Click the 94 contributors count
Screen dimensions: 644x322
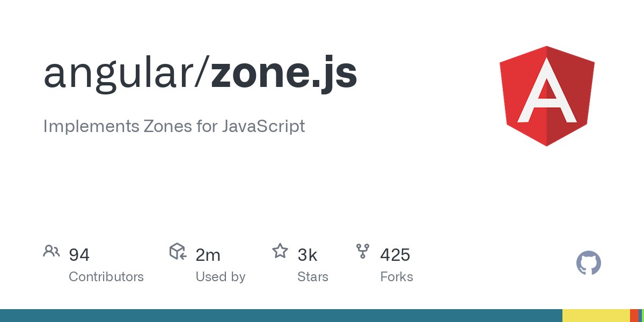click(79, 255)
